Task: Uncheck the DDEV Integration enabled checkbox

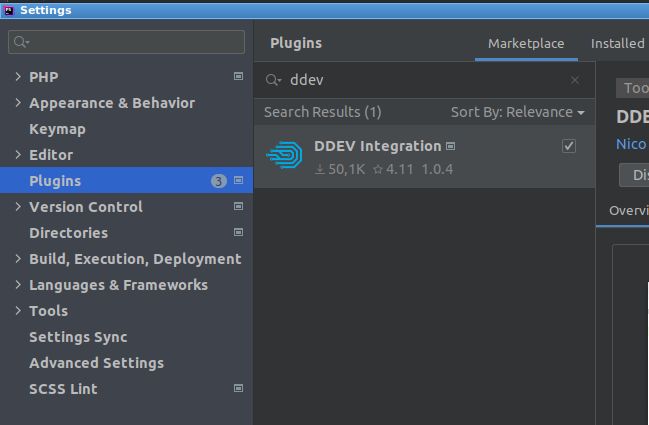Action: 569,146
